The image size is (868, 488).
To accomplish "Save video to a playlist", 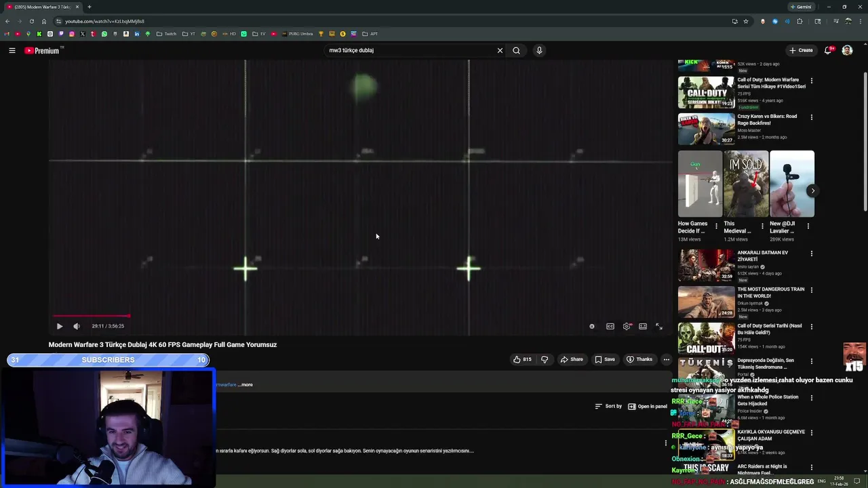I will (605, 359).
